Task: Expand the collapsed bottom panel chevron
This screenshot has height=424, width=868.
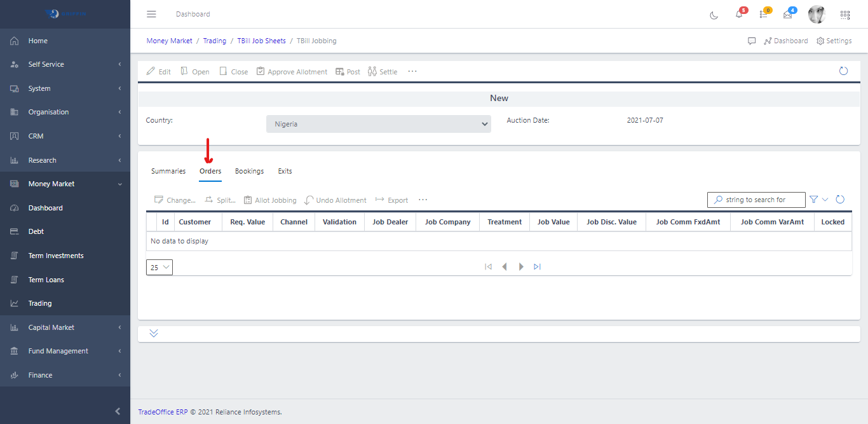Action: click(x=154, y=334)
